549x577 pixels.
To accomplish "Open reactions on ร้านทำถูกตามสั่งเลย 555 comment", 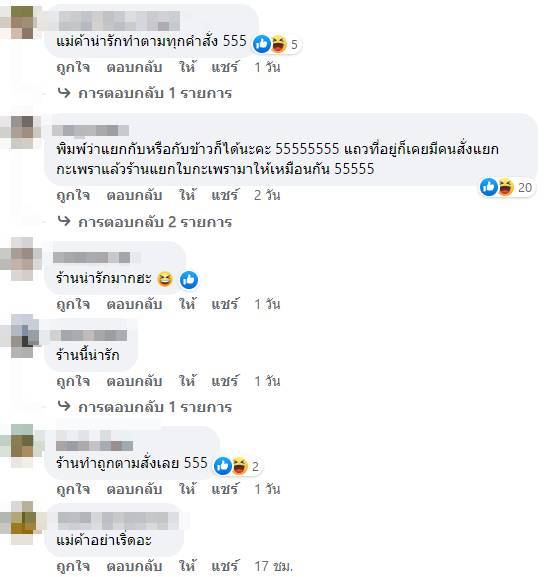I will (237, 466).
